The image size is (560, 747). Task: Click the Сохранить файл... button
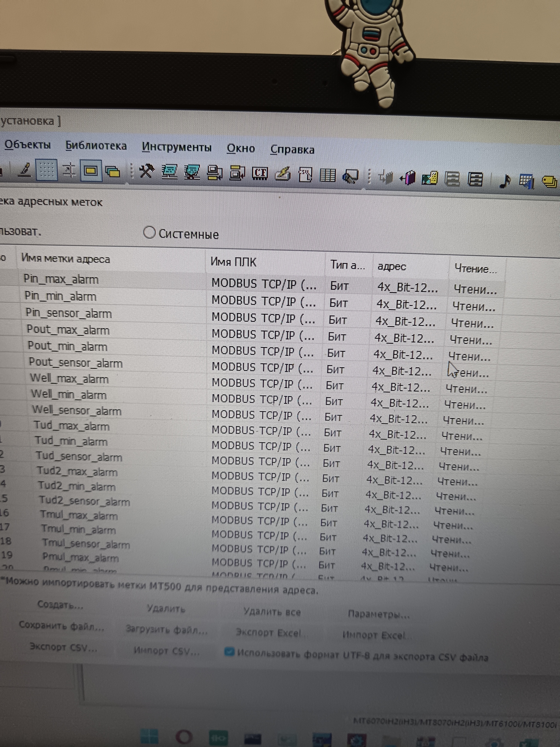point(62,626)
